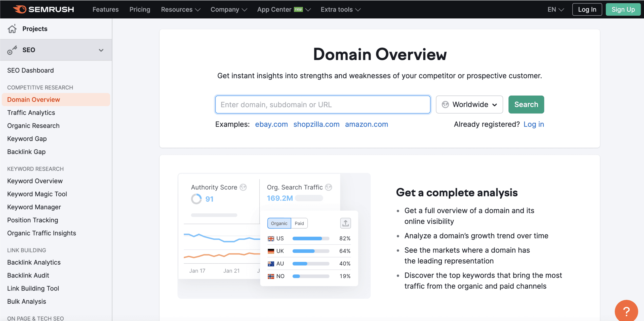Open the ebay.com example link
The width and height of the screenshot is (644, 321).
271,124
